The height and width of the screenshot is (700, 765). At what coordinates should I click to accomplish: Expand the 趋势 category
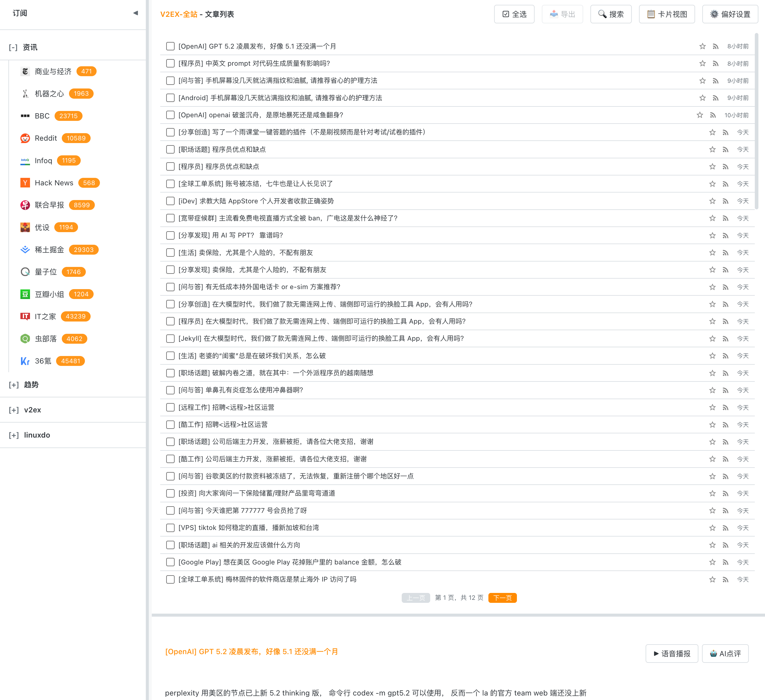(14, 385)
